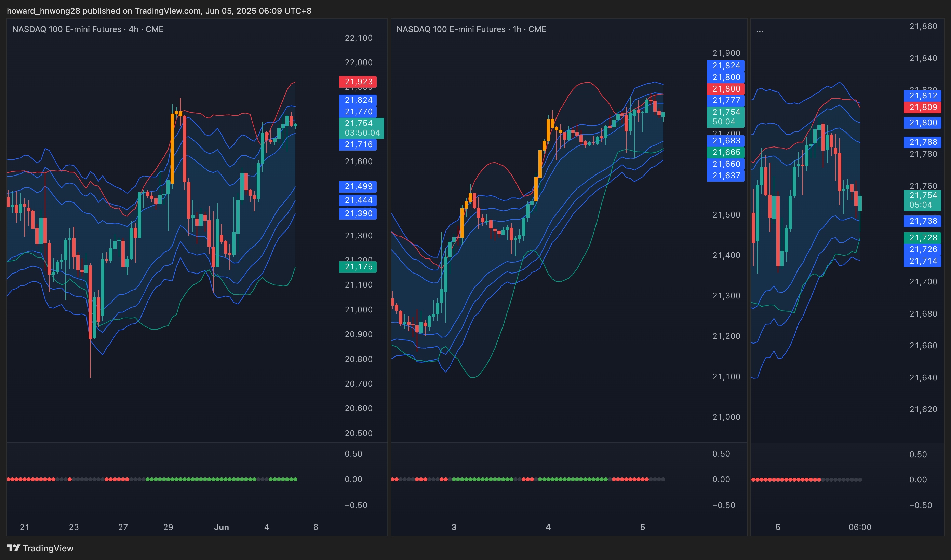951x560 pixels.
Task: Click the blue 21,812 price label
Action: pyautogui.click(x=922, y=96)
